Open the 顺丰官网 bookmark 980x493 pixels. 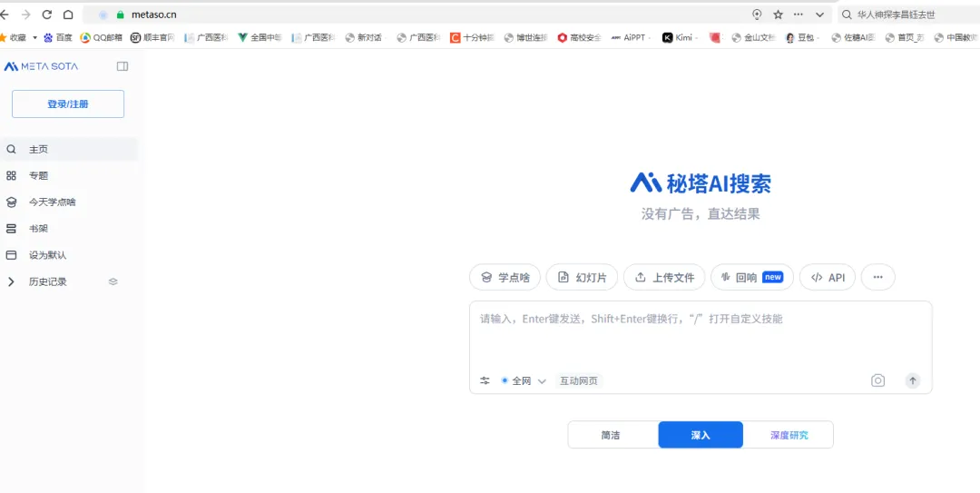click(x=152, y=37)
